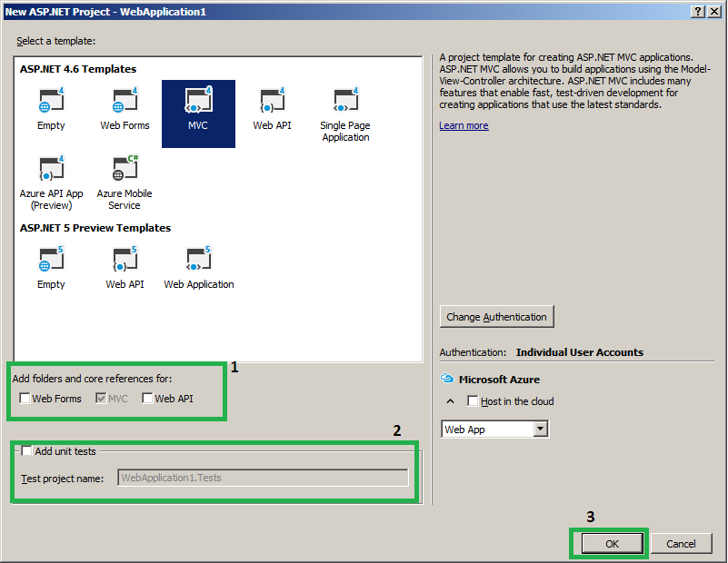The image size is (728, 563).
Task: Click the Test project name field
Action: (263, 478)
